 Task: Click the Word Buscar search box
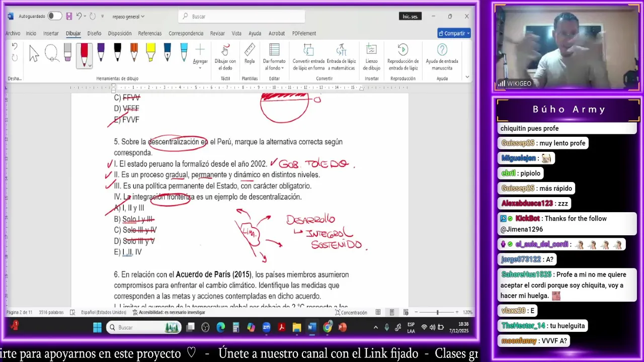tap(242, 17)
